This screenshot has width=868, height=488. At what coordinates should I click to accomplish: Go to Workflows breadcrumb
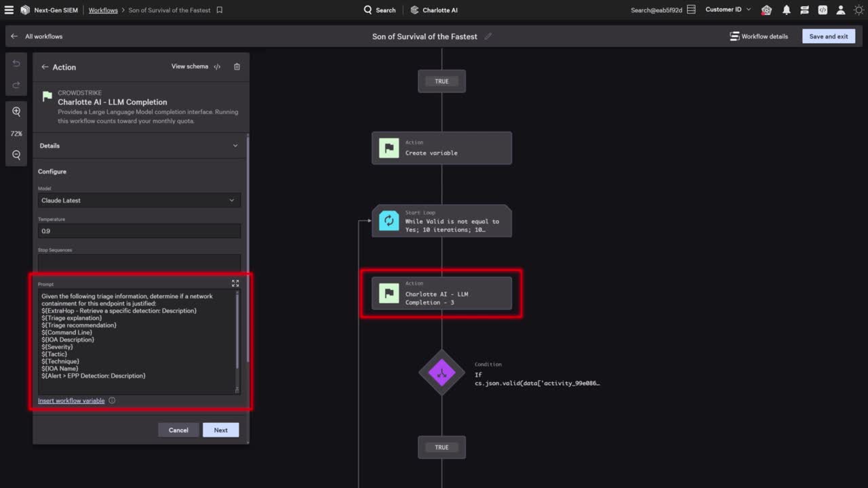(103, 10)
